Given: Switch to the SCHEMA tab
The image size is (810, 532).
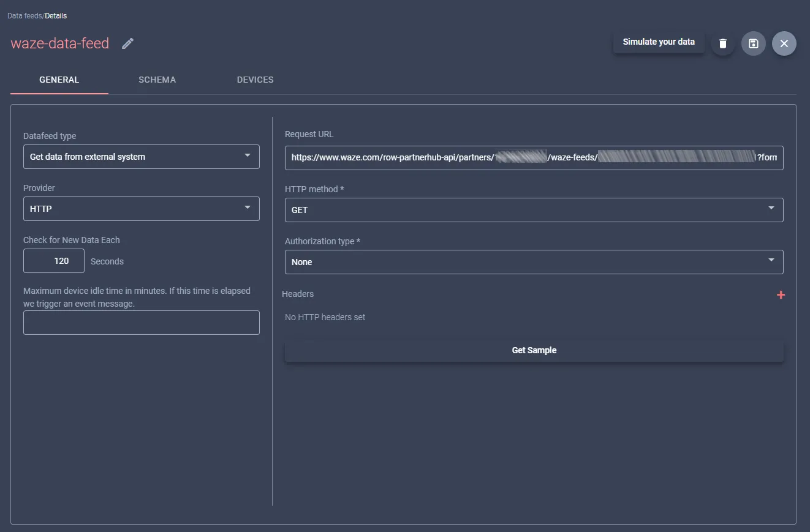Looking at the screenshot, I should 157,80.
